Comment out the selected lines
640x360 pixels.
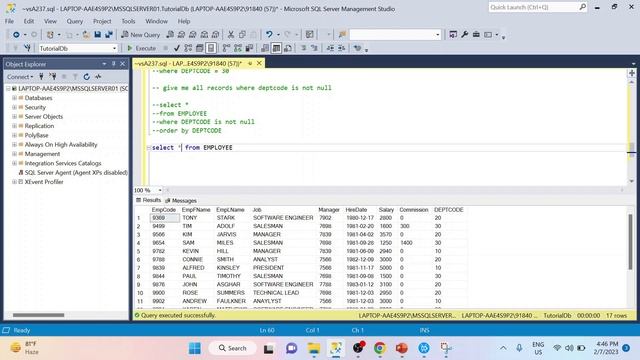[x=304, y=48]
